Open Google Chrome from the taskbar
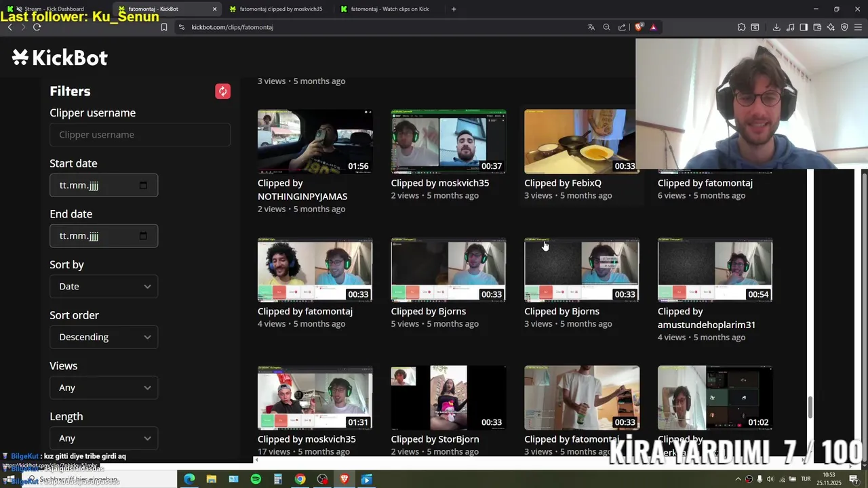Image resolution: width=868 pixels, height=488 pixels. pyautogui.click(x=300, y=479)
